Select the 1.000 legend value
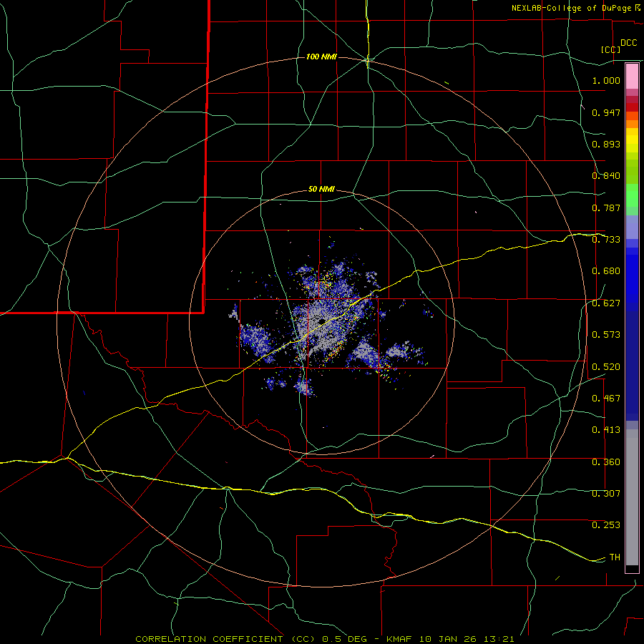Image resolution: width=644 pixels, height=644 pixels. point(606,80)
